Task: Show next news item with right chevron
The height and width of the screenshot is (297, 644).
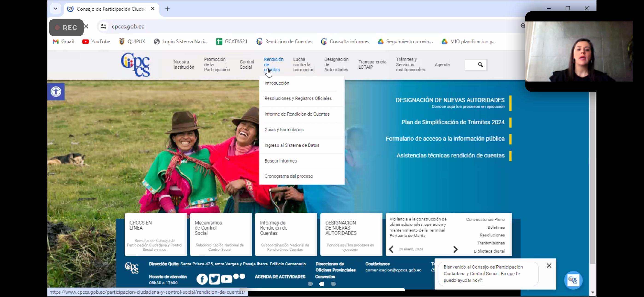Action: pos(455,249)
